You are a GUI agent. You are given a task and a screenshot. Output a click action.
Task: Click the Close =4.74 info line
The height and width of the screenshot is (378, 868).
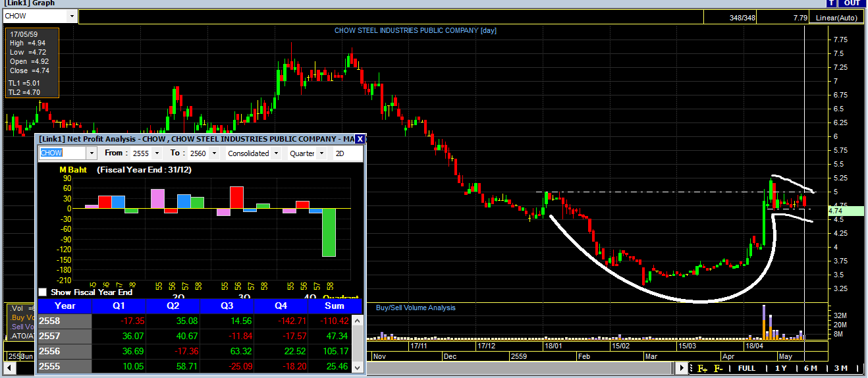[x=30, y=70]
